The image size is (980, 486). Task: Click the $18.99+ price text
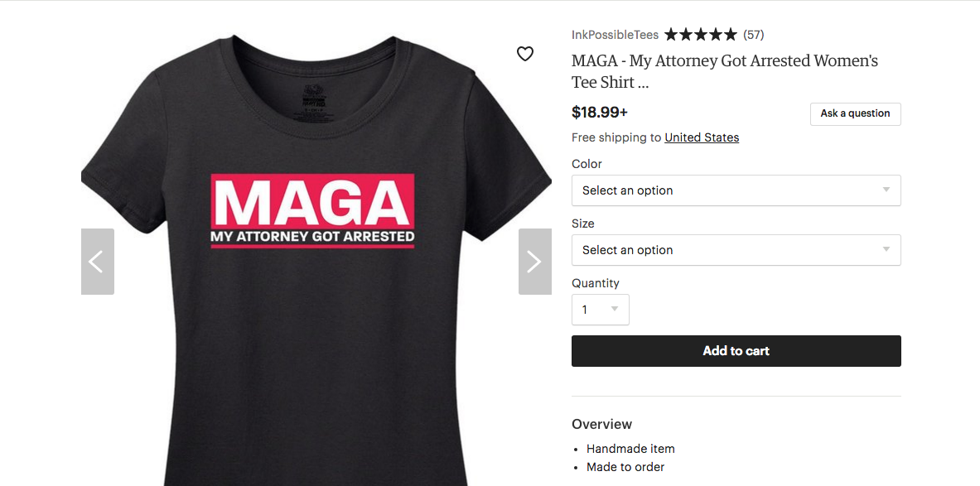(x=600, y=113)
